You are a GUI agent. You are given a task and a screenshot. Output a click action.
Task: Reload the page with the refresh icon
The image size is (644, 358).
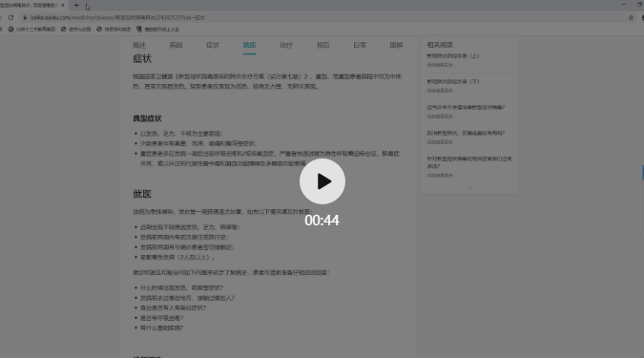click(10, 18)
